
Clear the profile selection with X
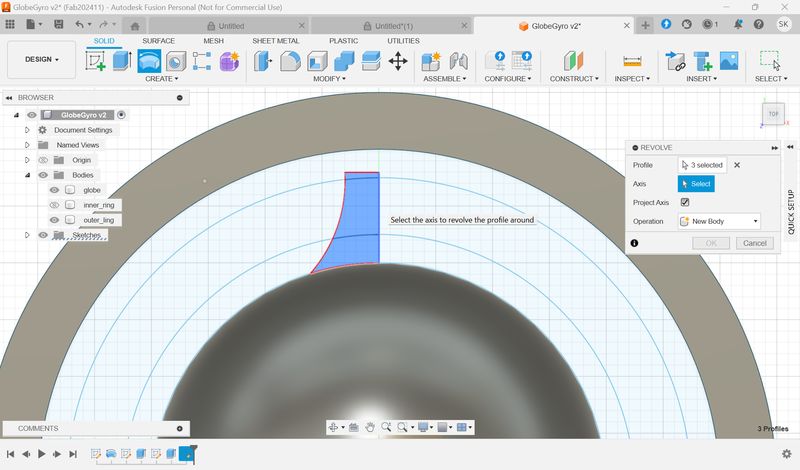737,165
